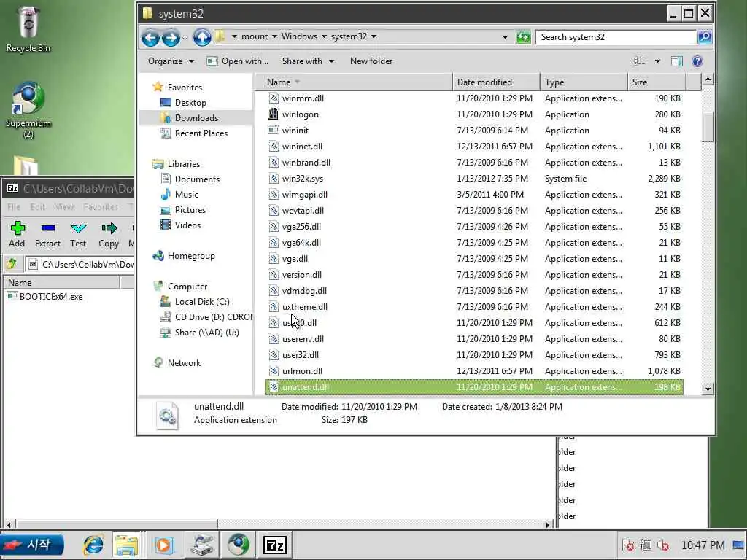Expand the system32 breadcrumb dropdown arrow
Image resolution: width=747 pixels, height=560 pixels.
(x=374, y=36)
